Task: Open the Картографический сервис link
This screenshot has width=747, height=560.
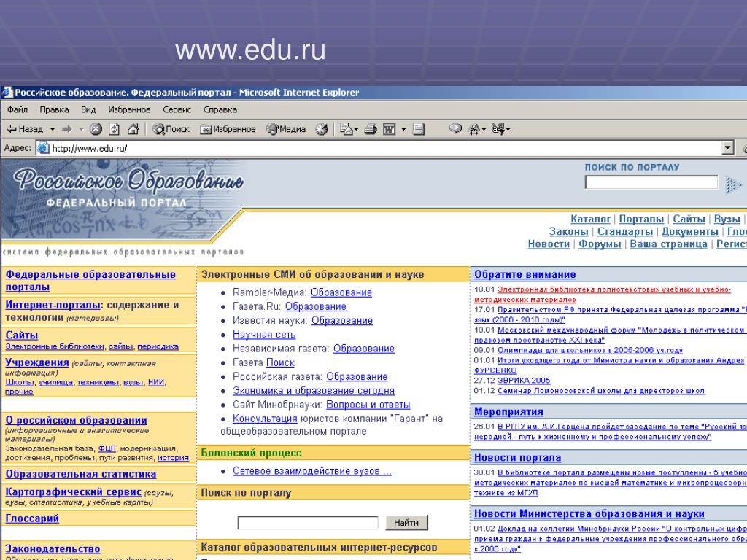Action: click(74, 491)
